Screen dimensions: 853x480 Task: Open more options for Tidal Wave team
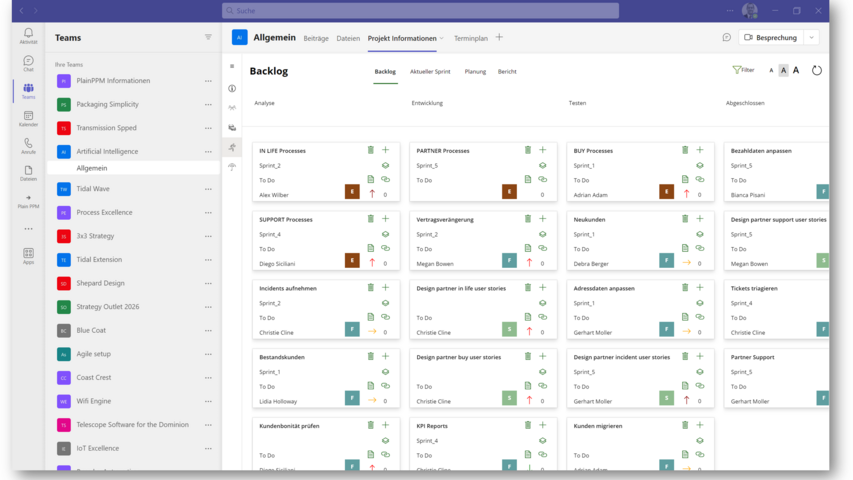(208, 188)
